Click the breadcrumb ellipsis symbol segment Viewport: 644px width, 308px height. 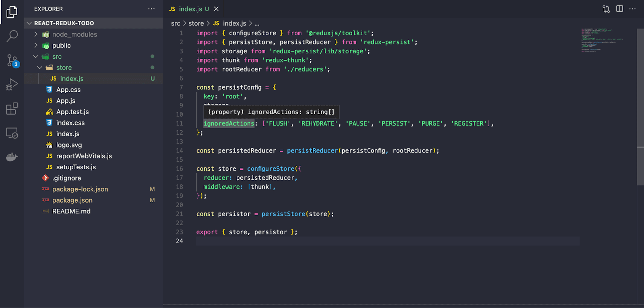[x=257, y=24]
